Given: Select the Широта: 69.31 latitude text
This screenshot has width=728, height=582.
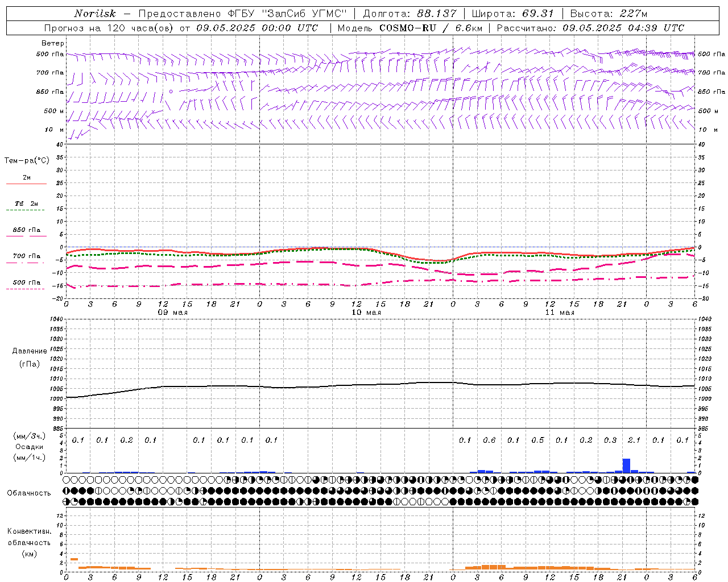Looking at the screenshot, I should point(513,14).
